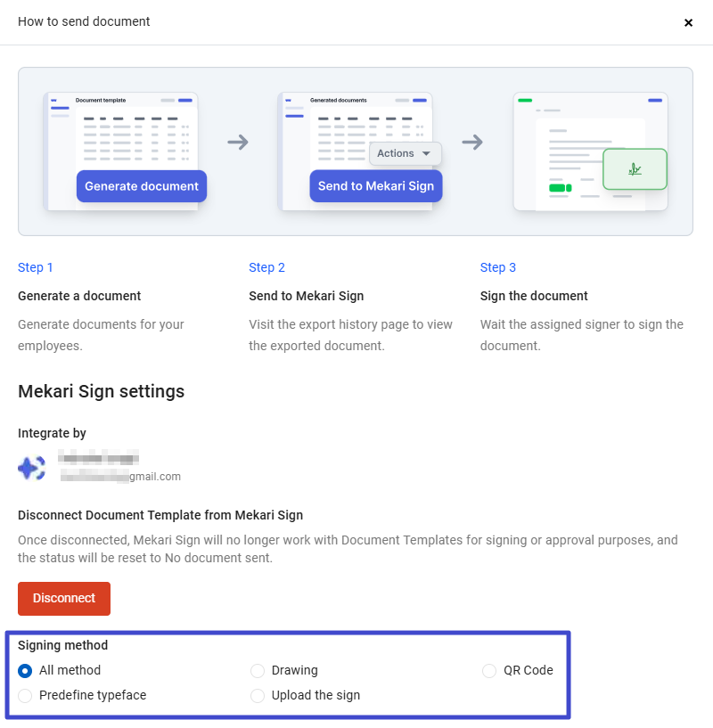Select Upload the sign option
This screenshot has height=728, width=713.
(258, 695)
